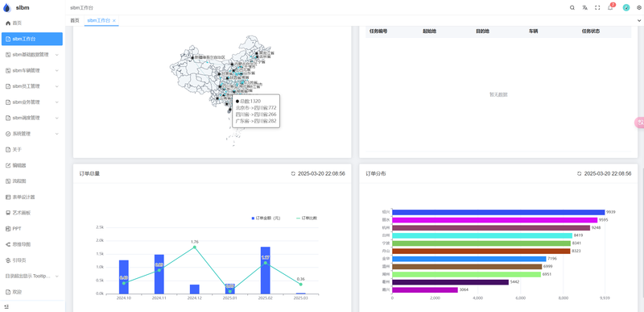Expand 系统管理 menu
This screenshot has width=644, height=312.
point(32,134)
